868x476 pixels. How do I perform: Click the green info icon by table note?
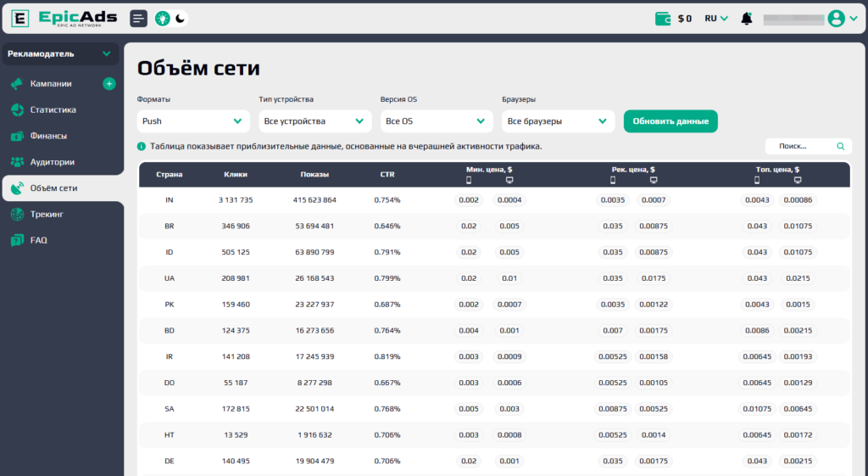[142, 146]
